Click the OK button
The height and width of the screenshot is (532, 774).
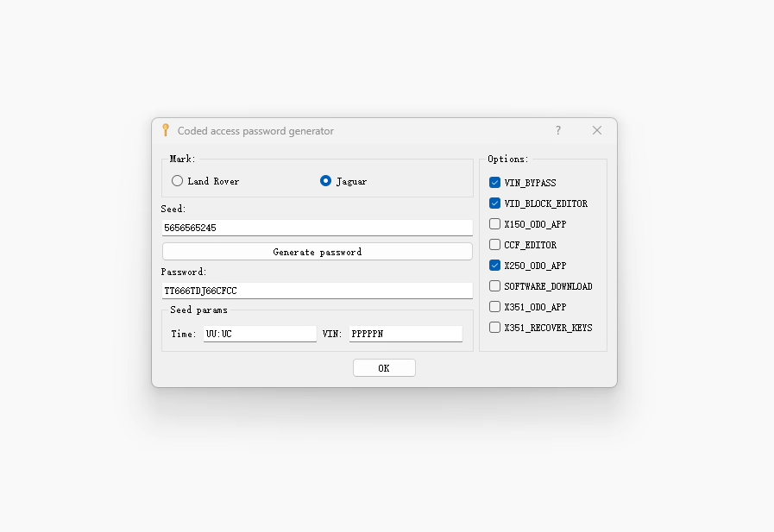[x=384, y=368]
